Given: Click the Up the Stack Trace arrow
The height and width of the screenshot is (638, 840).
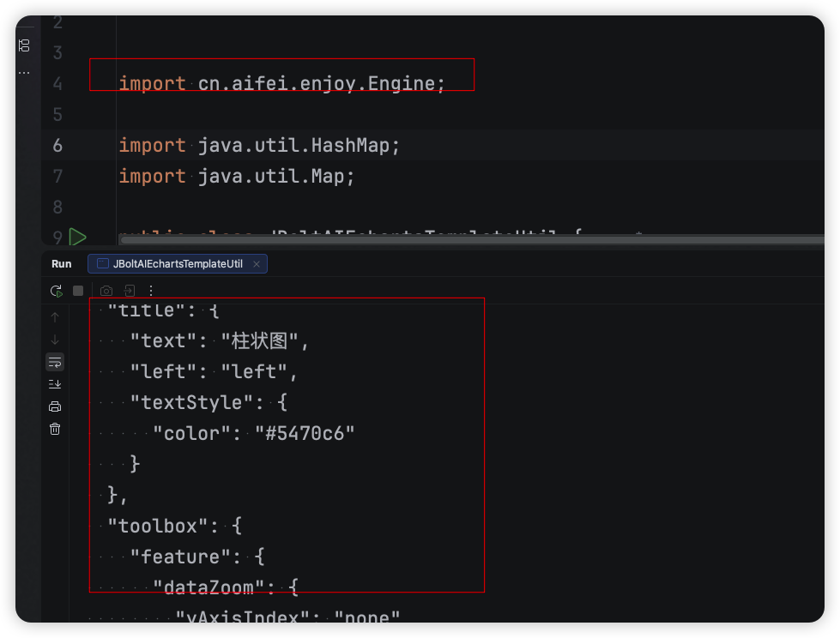Looking at the screenshot, I should click(55, 317).
